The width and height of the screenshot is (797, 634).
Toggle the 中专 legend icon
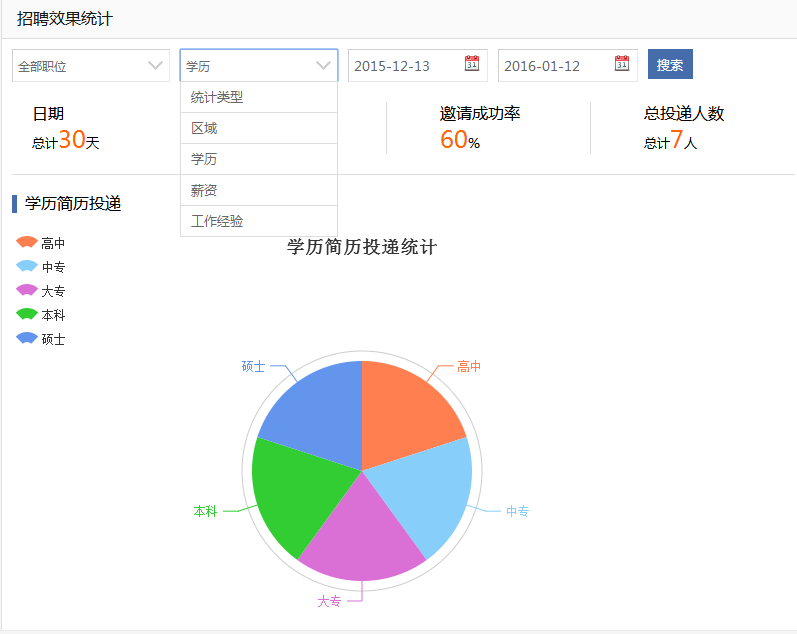[x=26, y=266]
